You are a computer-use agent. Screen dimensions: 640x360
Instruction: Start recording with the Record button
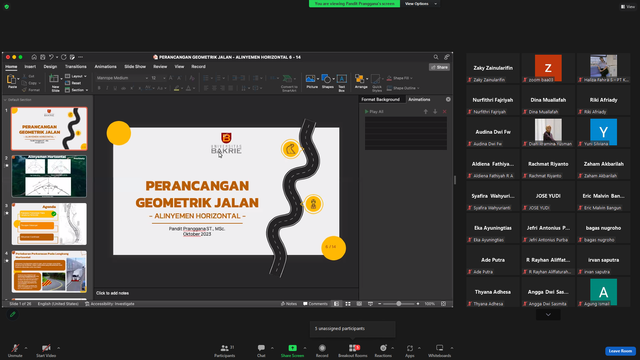322,350
